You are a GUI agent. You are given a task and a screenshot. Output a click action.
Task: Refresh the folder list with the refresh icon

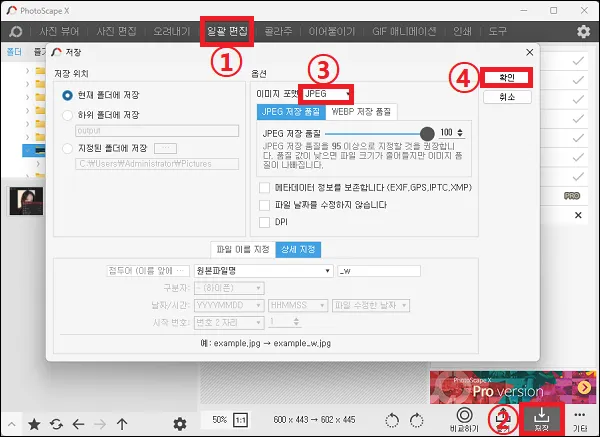56,424
